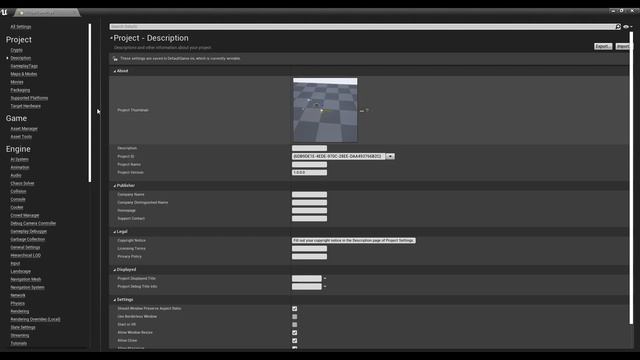Click the Project Name text field

coord(309,164)
